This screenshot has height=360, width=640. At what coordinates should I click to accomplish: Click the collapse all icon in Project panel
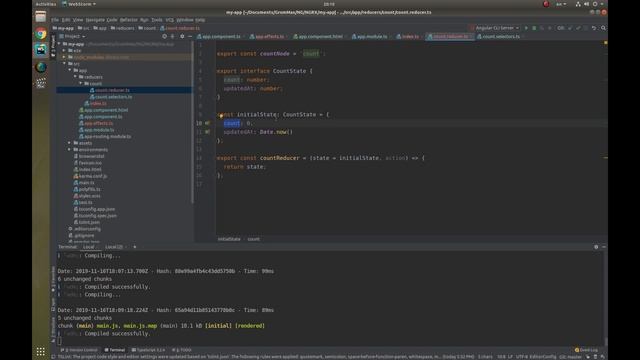point(172,36)
